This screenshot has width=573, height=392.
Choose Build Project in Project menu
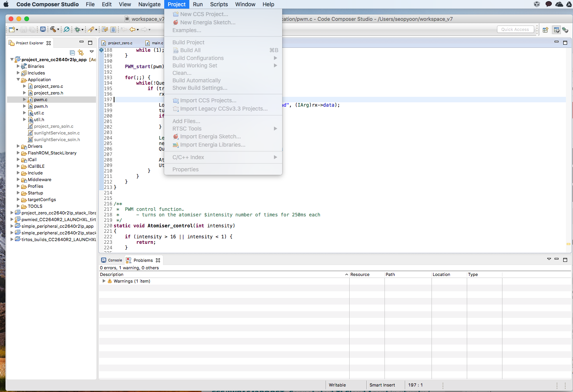[188, 42]
